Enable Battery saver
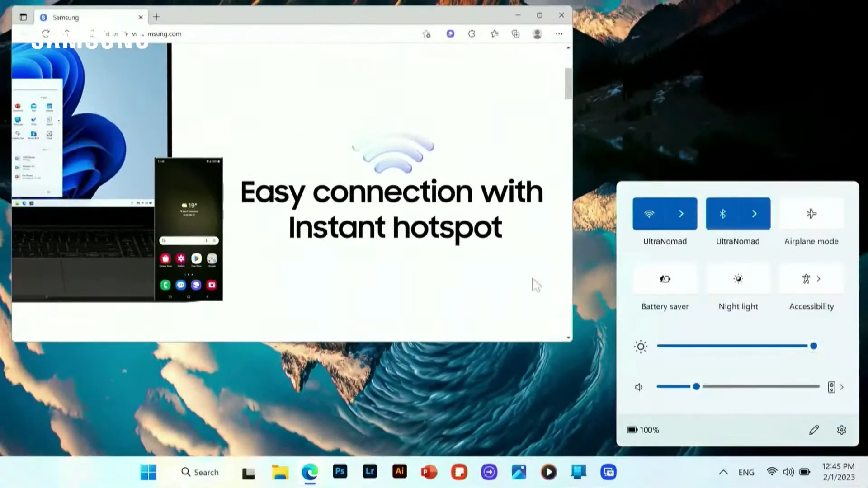868x488 pixels. [x=665, y=279]
